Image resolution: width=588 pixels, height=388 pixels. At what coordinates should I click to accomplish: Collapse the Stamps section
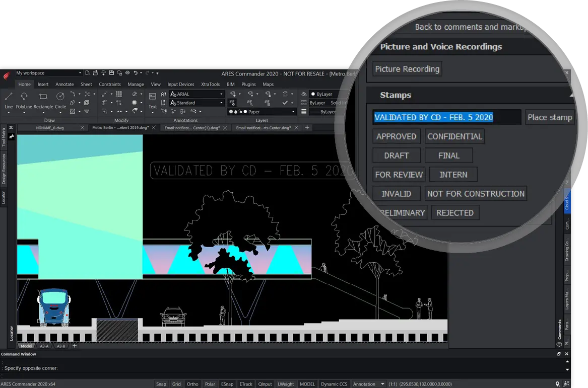coord(571,95)
